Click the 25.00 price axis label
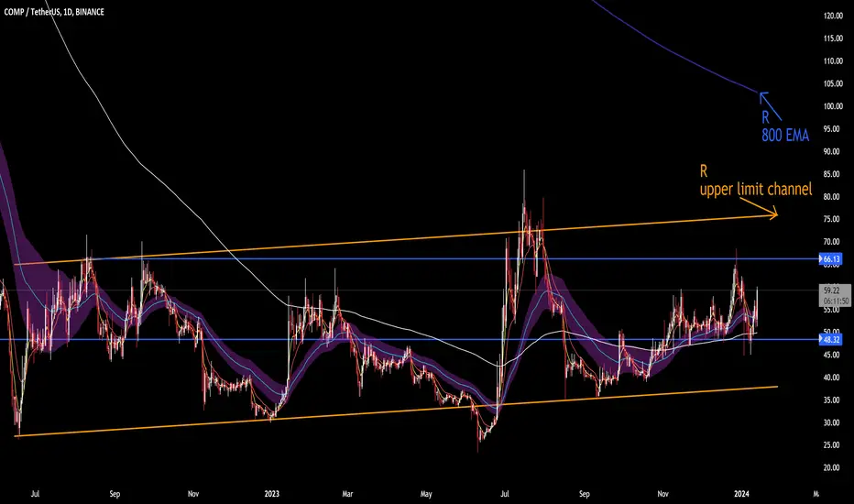The image size is (854, 504). 832,445
